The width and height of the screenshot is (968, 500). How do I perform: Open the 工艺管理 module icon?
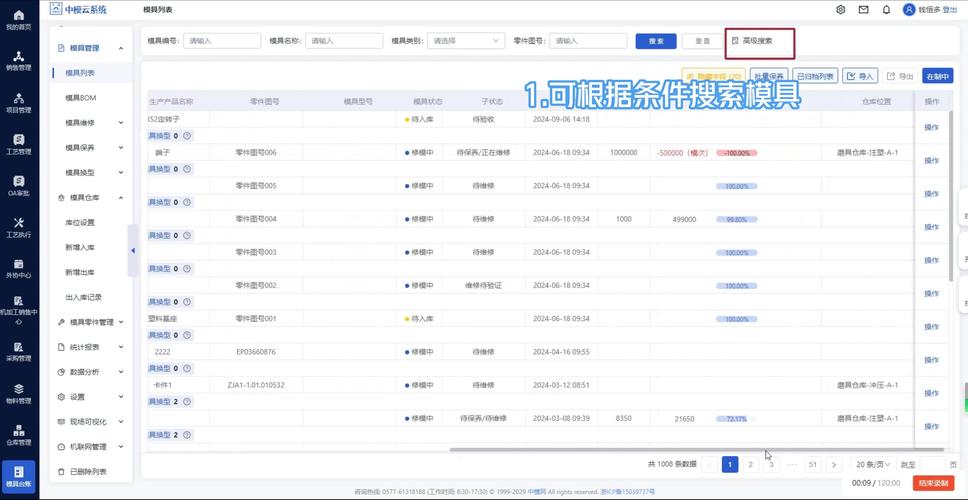(19, 144)
